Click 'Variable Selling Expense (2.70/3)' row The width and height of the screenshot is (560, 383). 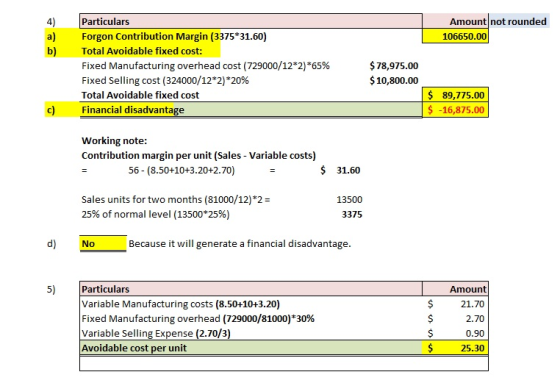pos(156,333)
